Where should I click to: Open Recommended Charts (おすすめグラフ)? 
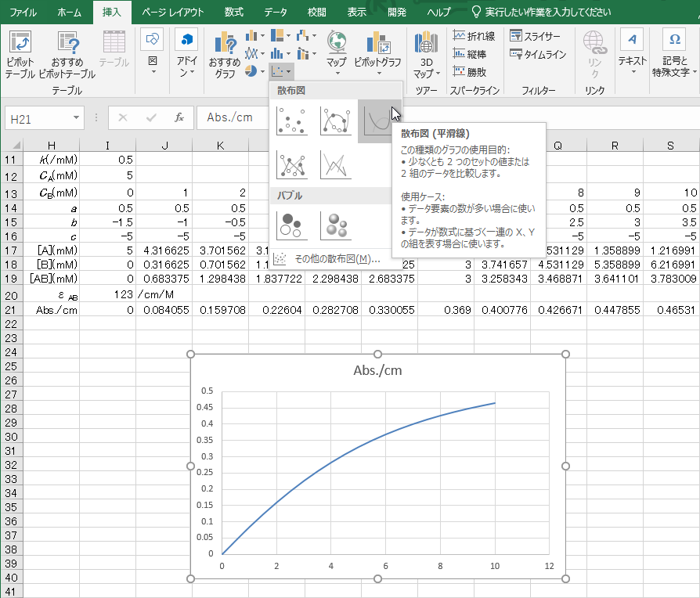[225, 55]
